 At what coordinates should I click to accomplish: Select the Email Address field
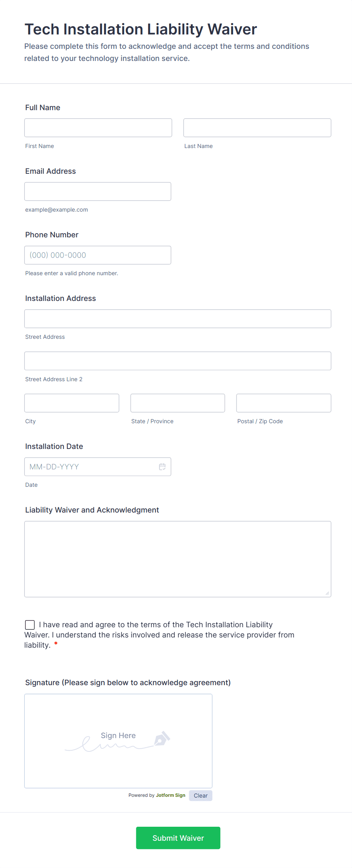pos(98,191)
